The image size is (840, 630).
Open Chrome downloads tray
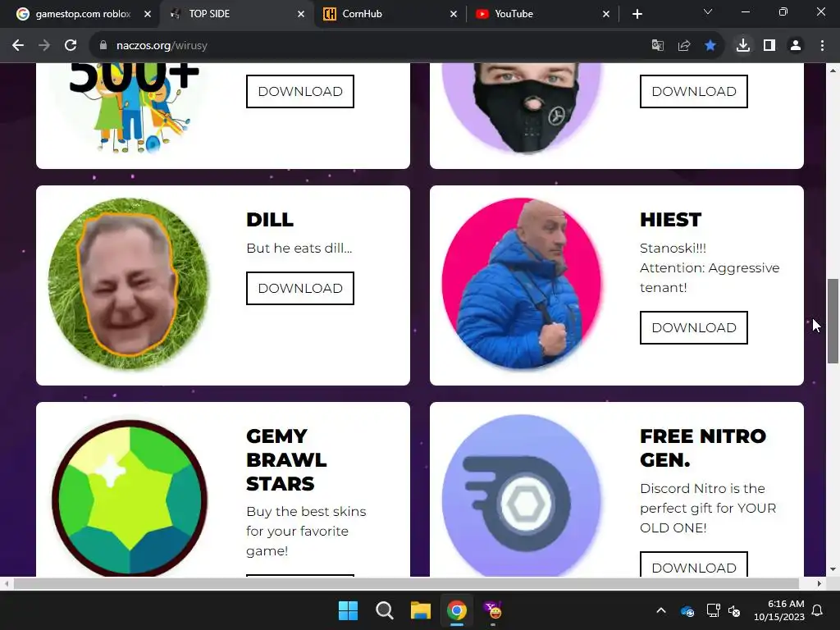coord(743,46)
